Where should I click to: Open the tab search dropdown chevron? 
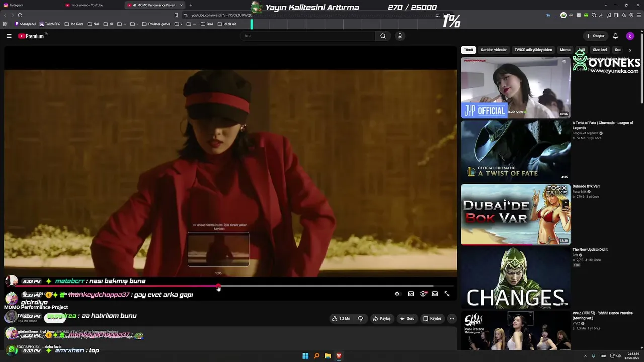606,5
